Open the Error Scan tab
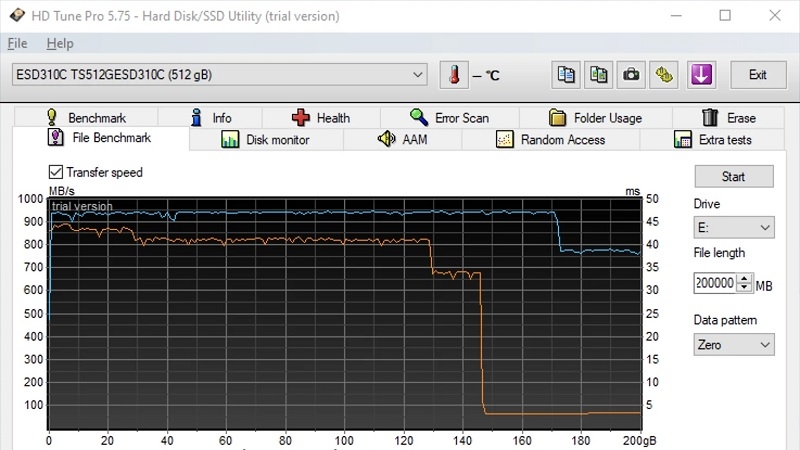 [449, 118]
